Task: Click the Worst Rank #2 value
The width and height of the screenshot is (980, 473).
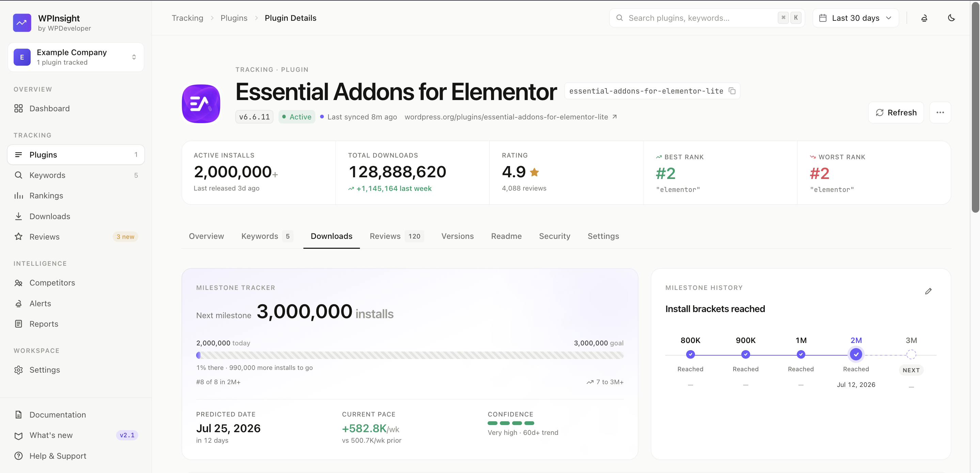Action: [819, 174]
